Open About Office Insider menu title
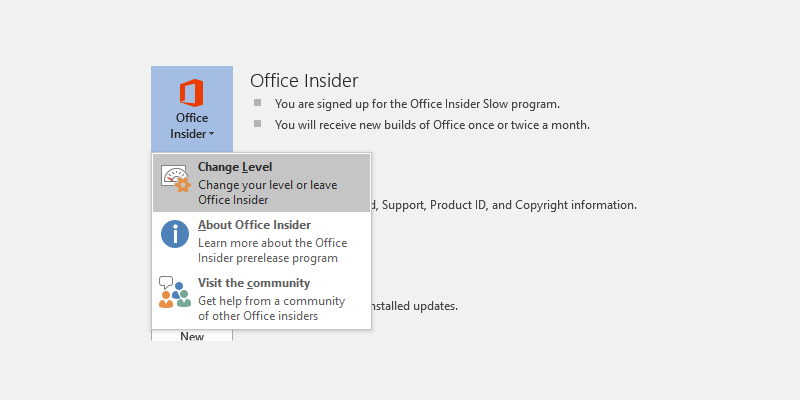The image size is (800, 400). pyautogui.click(x=254, y=225)
